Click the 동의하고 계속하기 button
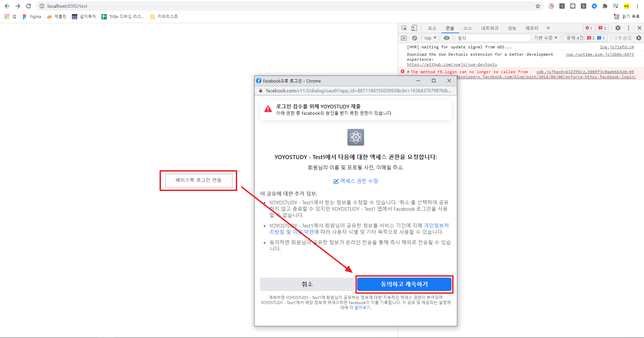 point(404,284)
